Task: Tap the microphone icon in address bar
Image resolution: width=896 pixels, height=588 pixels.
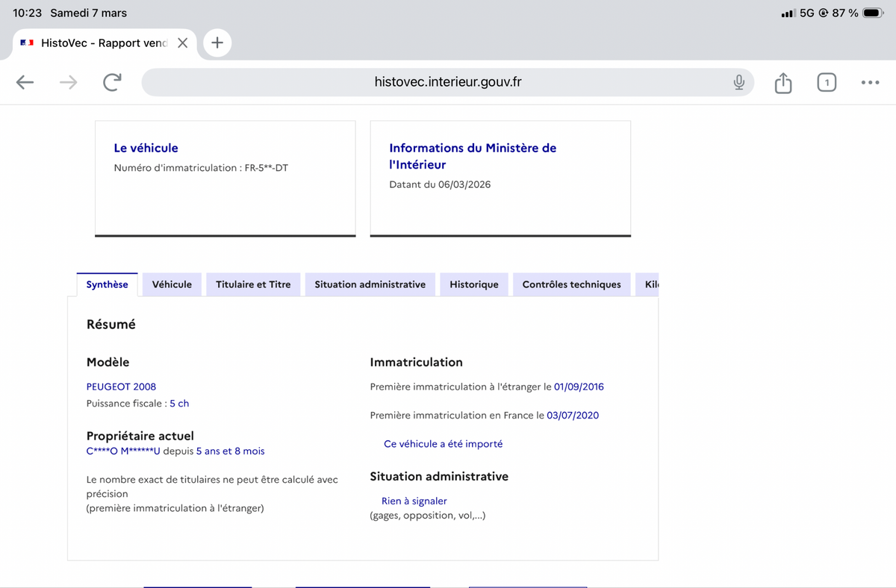Action: tap(738, 82)
